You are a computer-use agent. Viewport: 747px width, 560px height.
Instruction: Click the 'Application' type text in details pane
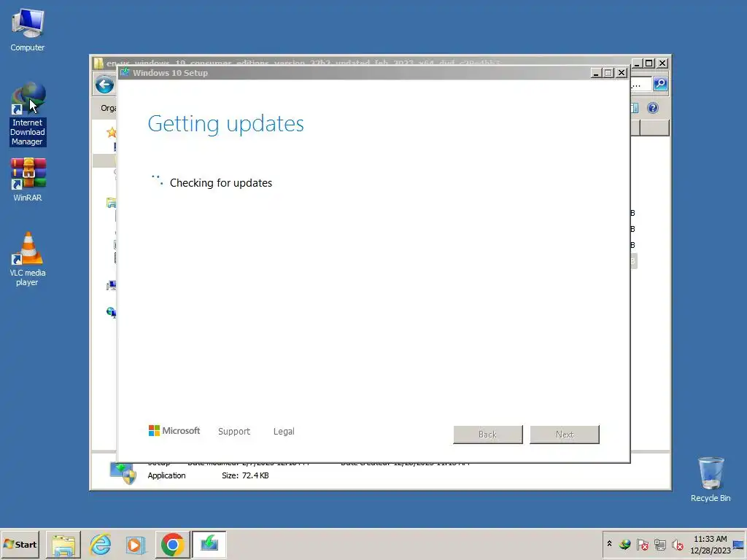[x=167, y=475]
